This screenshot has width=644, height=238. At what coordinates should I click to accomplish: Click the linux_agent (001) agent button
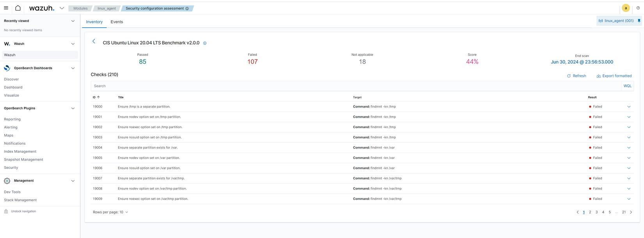click(x=616, y=21)
